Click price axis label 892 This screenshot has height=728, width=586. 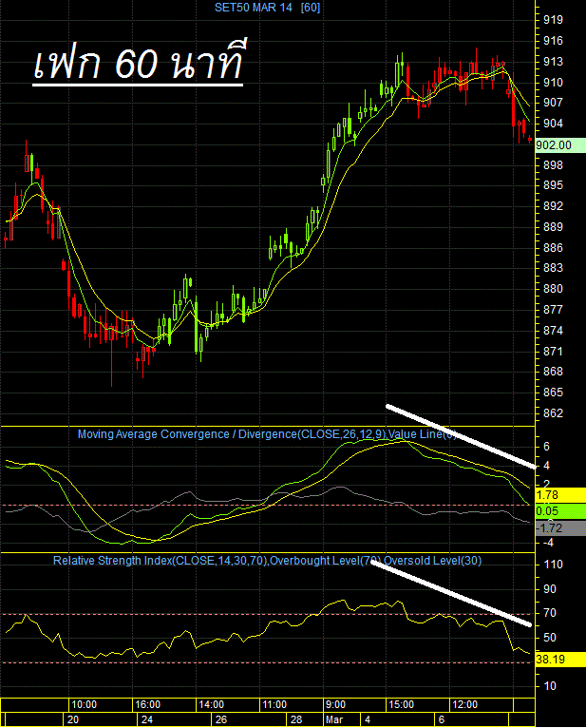(x=553, y=205)
